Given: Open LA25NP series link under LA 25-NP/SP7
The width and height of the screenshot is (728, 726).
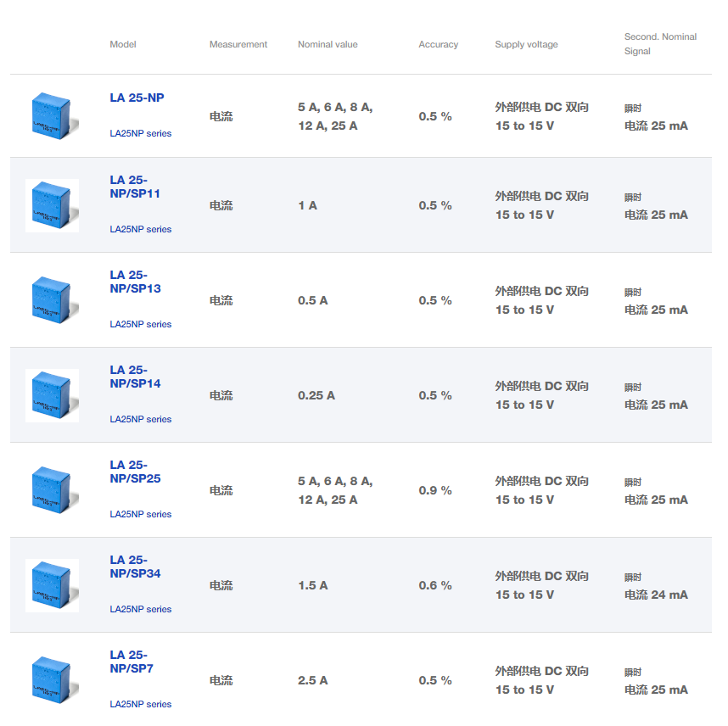Looking at the screenshot, I should (140, 704).
